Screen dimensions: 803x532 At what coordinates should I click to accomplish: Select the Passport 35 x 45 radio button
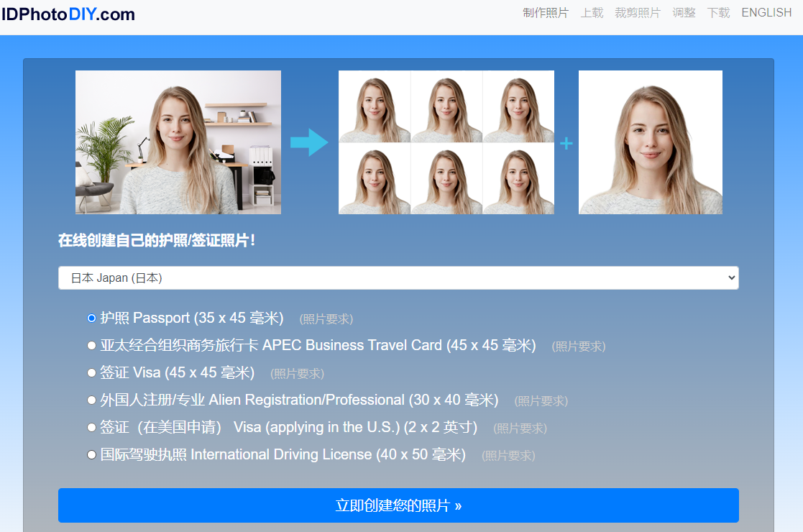91,318
